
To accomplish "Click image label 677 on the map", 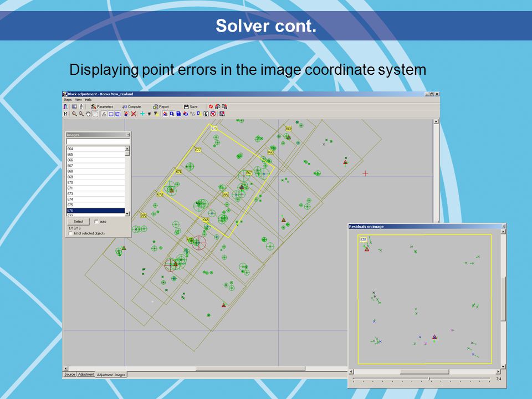I will [198, 150].
